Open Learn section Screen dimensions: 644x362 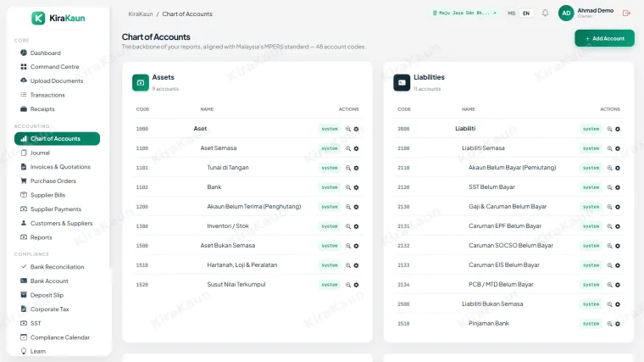(33, 351)
